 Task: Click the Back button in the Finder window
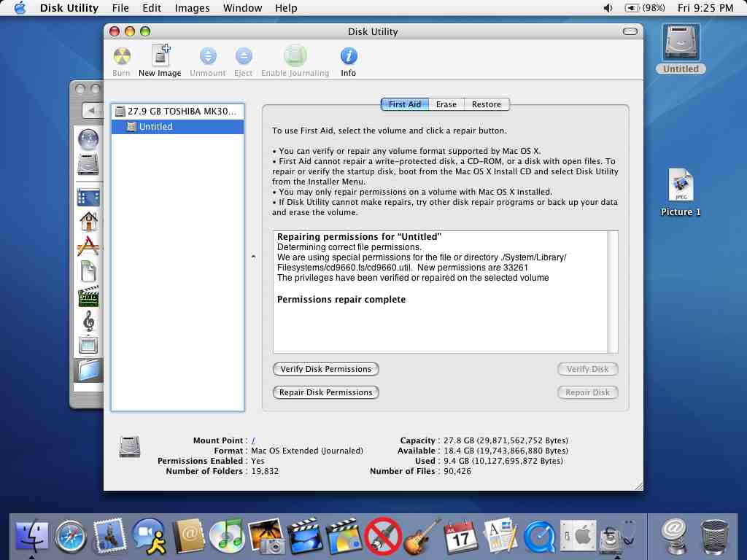[x=92, y=111]
